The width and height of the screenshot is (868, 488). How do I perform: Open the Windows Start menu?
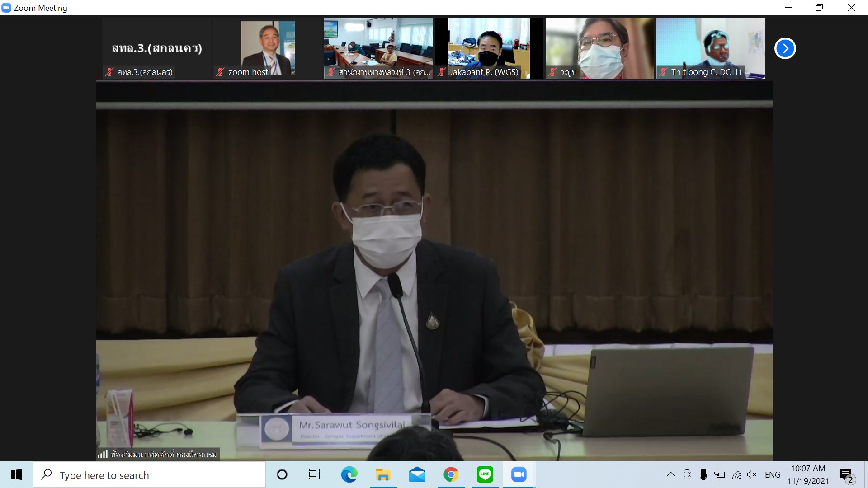(16, 474)
